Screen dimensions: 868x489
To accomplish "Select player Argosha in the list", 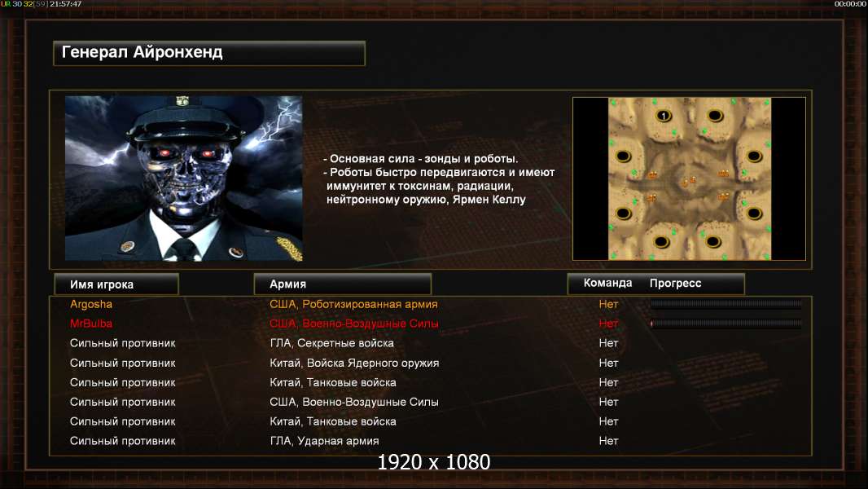I will [x=90, y=304].
